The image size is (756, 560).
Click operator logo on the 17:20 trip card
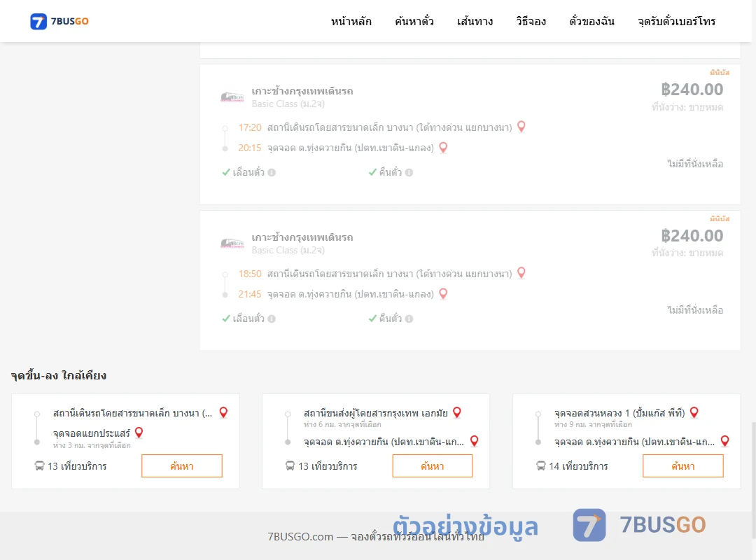click(232, 97)
